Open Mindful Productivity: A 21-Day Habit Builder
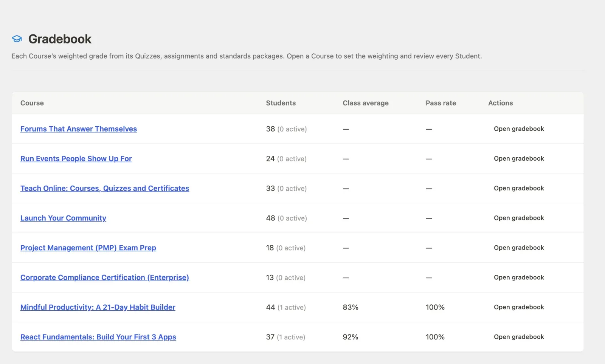605x364 pixels. tap(98, 307)
